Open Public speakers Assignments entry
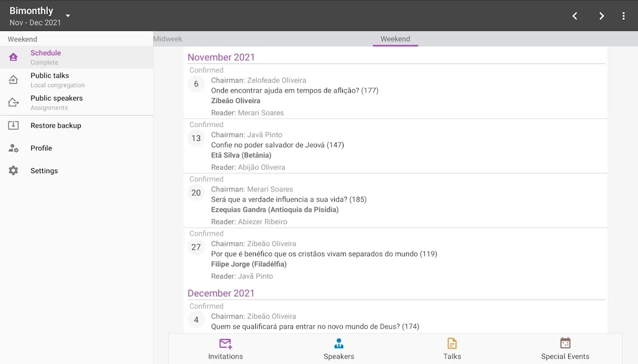 (x=77, y=103)
